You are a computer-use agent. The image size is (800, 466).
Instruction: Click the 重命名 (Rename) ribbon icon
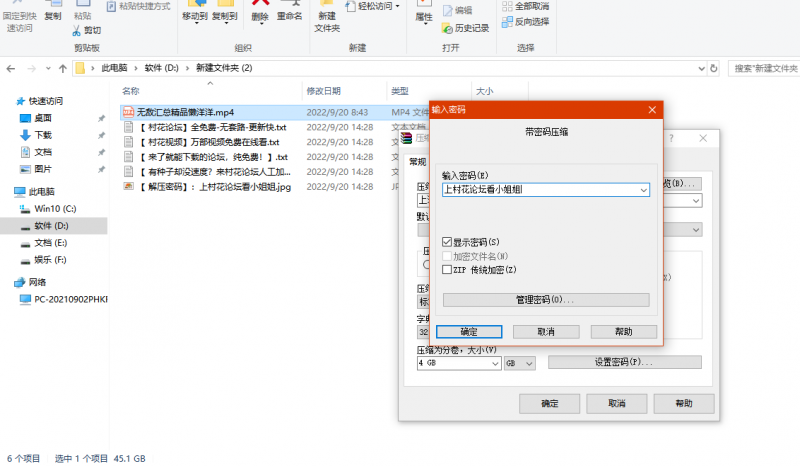tap(289, 12)
